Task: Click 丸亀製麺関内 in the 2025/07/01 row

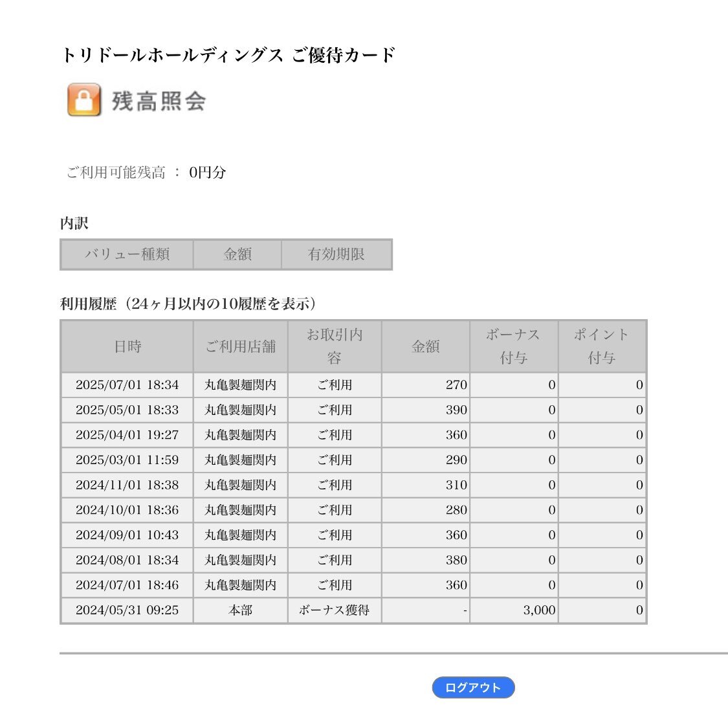Action: pos(241,385)
